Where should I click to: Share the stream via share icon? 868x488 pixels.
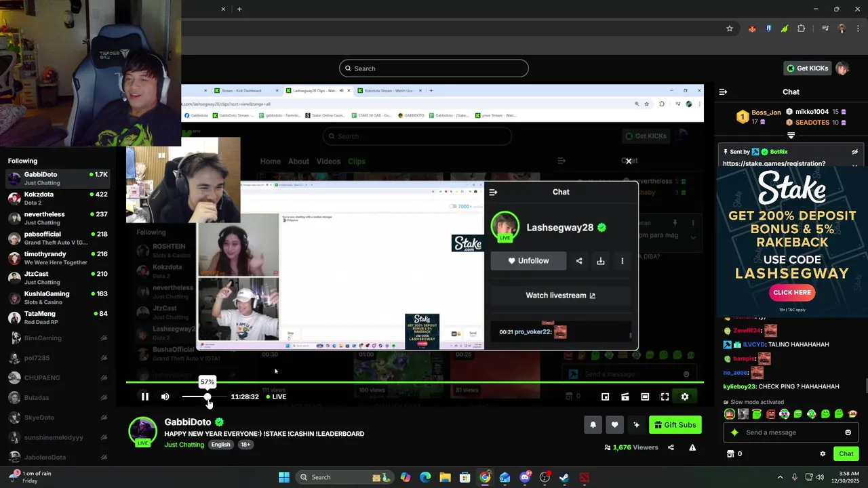click(x=671, y=447)
